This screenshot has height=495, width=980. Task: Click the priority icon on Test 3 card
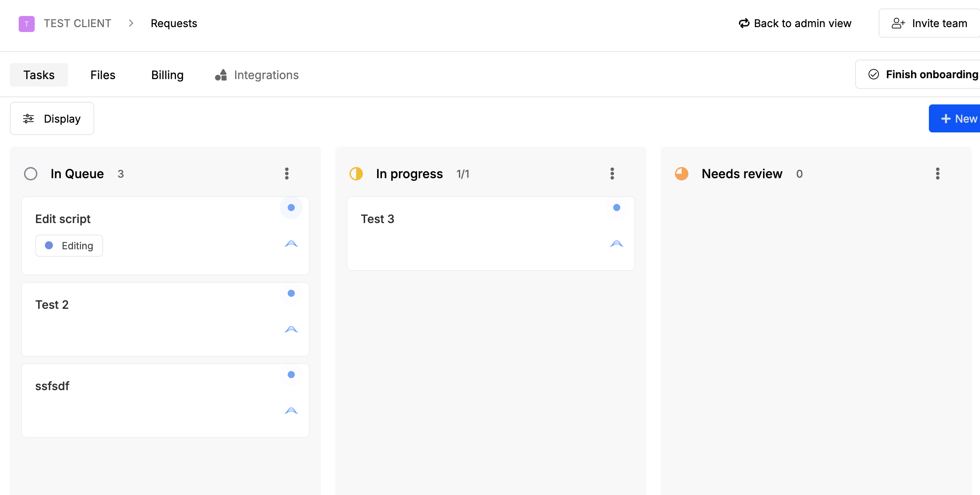coord(617,244)
